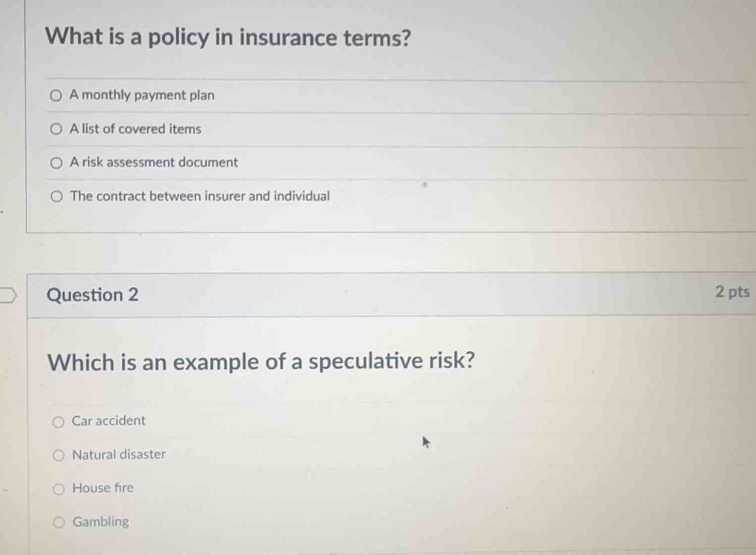
Task: Click the 'Natural disaster' answer label
Action: (119, 455)
